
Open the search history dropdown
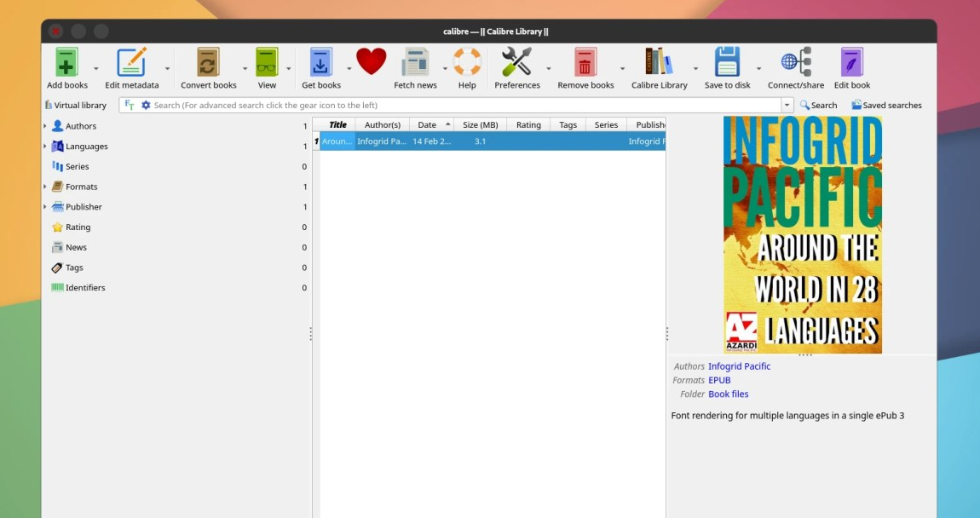pos(787,105)
